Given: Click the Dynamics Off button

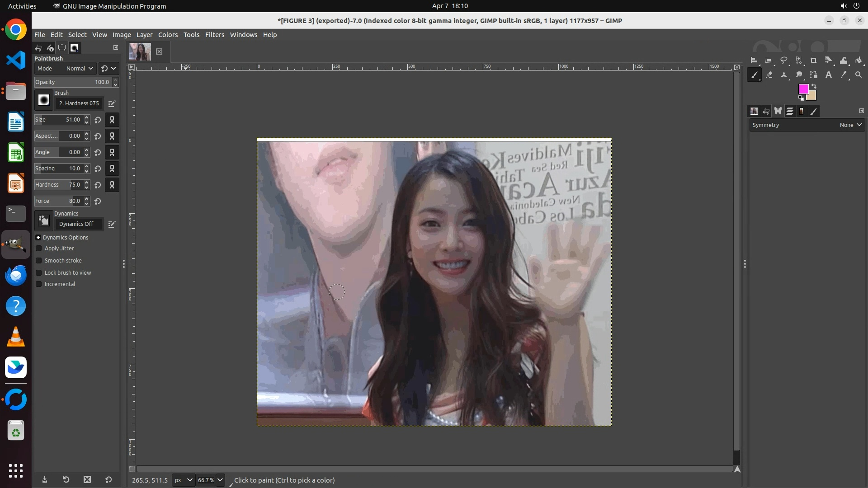Looking at the screenshot, I should click(x=76, y=224).
